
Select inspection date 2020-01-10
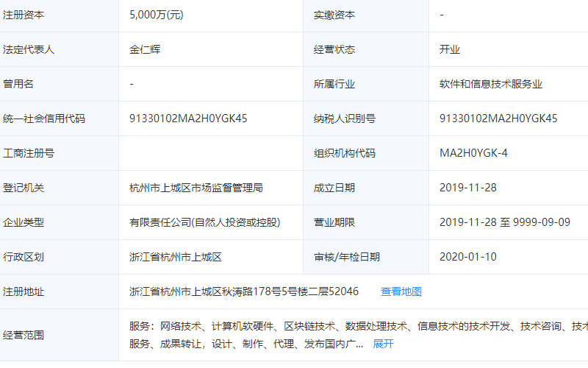click(x=468, y=257)
